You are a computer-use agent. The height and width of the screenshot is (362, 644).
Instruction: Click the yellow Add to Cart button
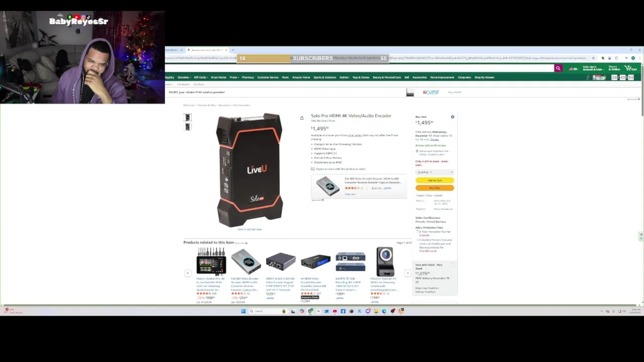tap(435, 180)
